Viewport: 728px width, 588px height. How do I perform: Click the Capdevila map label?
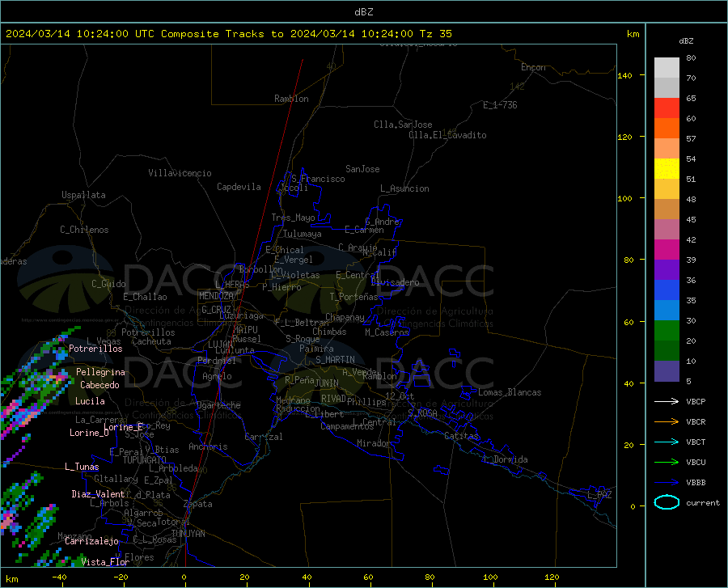pyautogui.click(x=239, y=187)
